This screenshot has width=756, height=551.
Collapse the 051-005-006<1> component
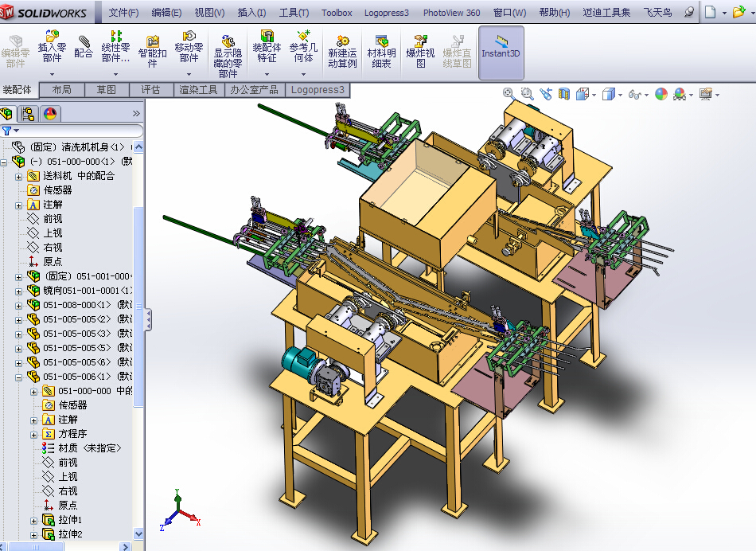tap(18, 377)
